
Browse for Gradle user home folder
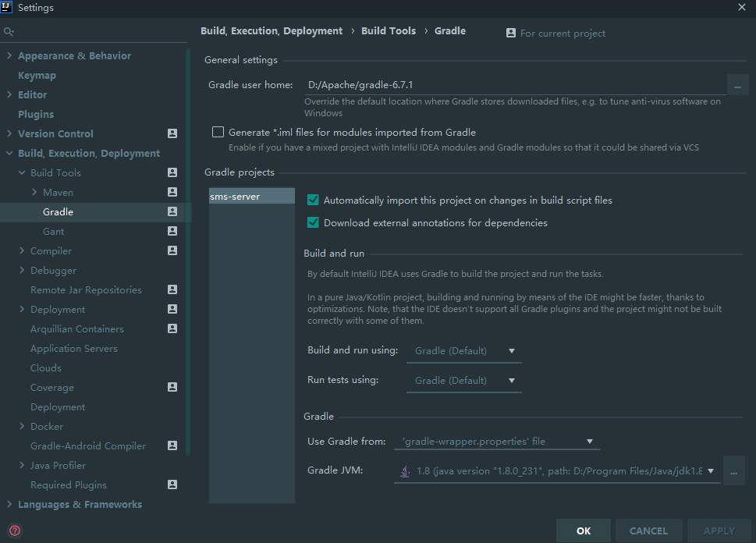[x=737, y=85]
